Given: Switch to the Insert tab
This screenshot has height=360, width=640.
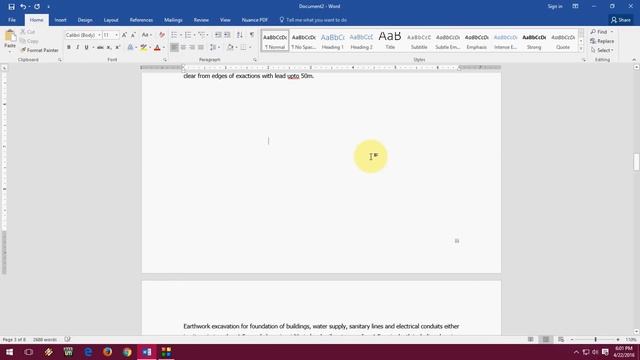Looking at the screenshot, I should tap(60, 20).
